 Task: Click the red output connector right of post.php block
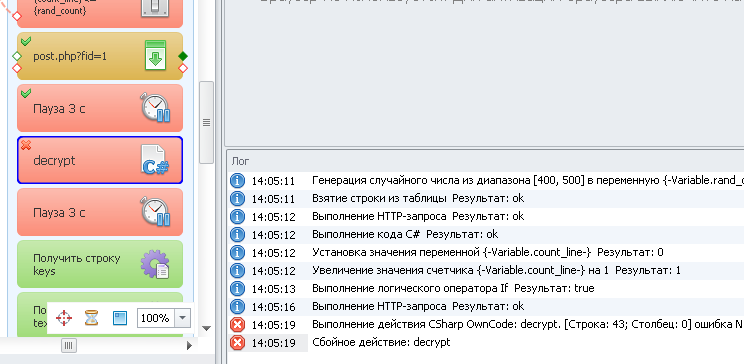(x=183, y=68)
